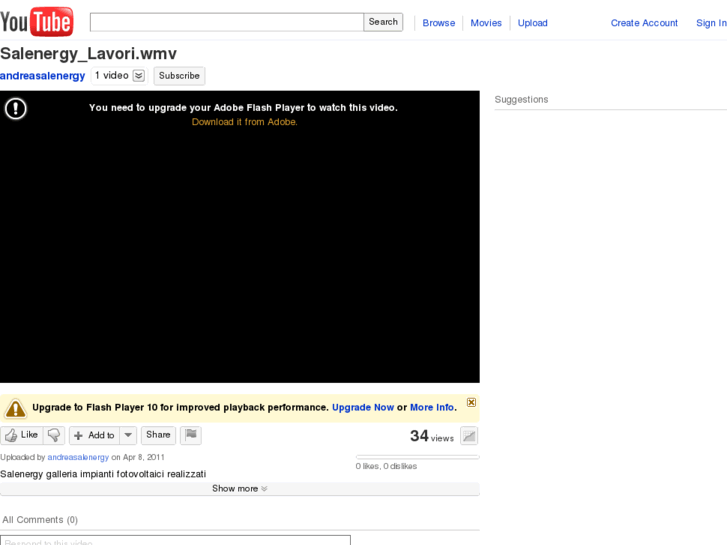Flag this video with the flag icon

click(191, 435)
